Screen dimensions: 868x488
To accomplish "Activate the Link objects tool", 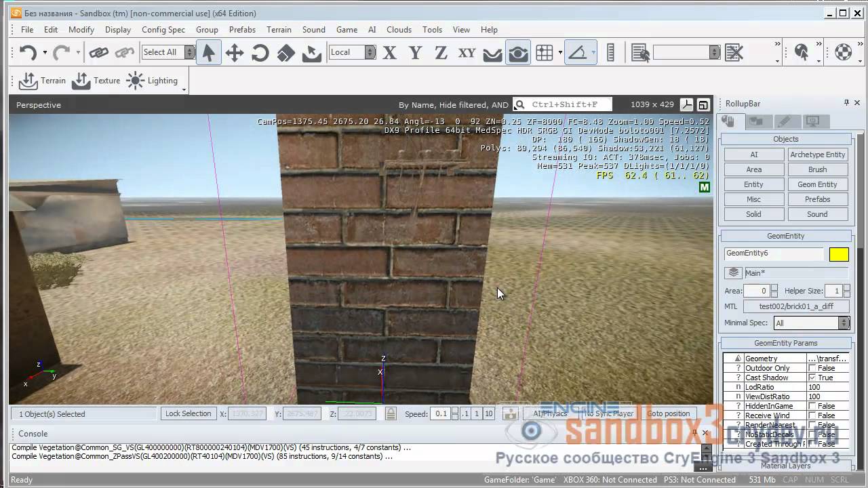I will (99, 52).
